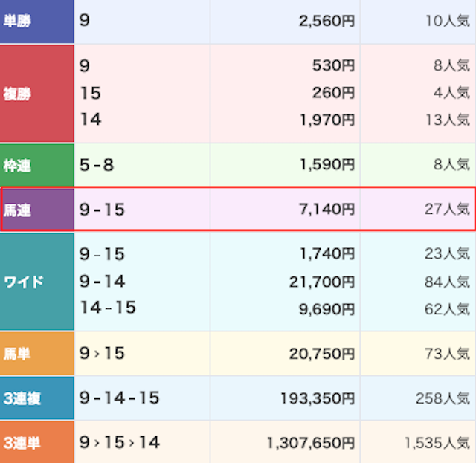The image size is (476, 463).
Task: Click the 27人気 popularity rank
Action: coord(447,209)
